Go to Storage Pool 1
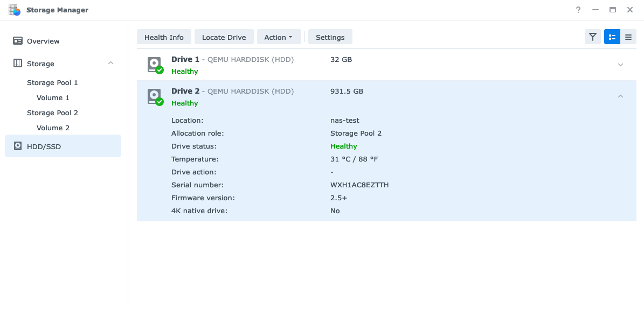Screen dimensions: 644x309 coord(52,83)
